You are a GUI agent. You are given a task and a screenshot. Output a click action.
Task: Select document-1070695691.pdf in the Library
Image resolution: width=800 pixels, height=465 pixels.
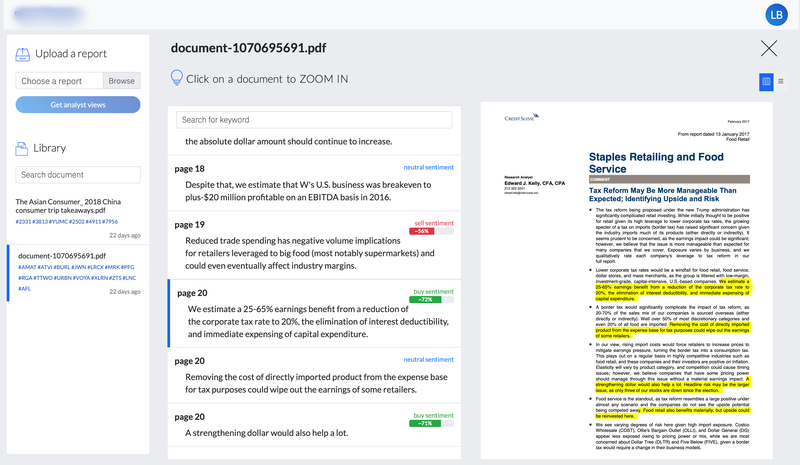coord(62,256)
